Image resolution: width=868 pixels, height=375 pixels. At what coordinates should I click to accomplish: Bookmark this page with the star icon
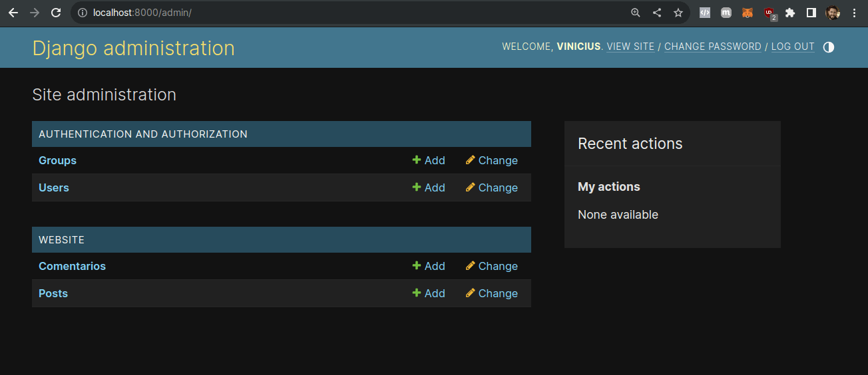tap(678, 13)
